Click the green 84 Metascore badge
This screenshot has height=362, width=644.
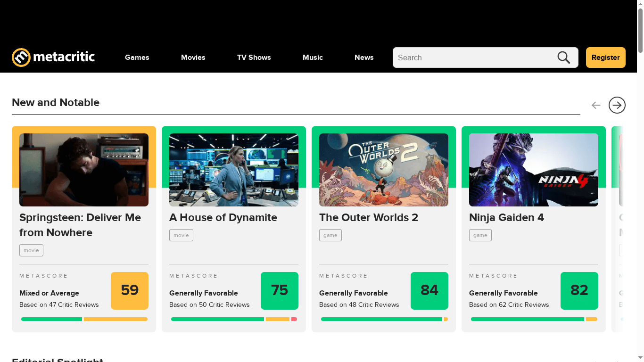(429, 291)
